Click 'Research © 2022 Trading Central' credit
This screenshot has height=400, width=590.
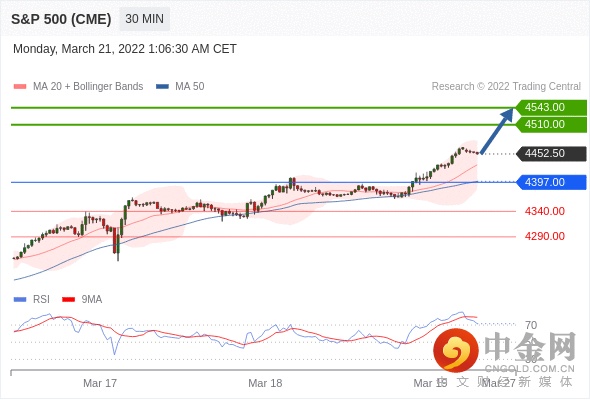pos(506,87)
